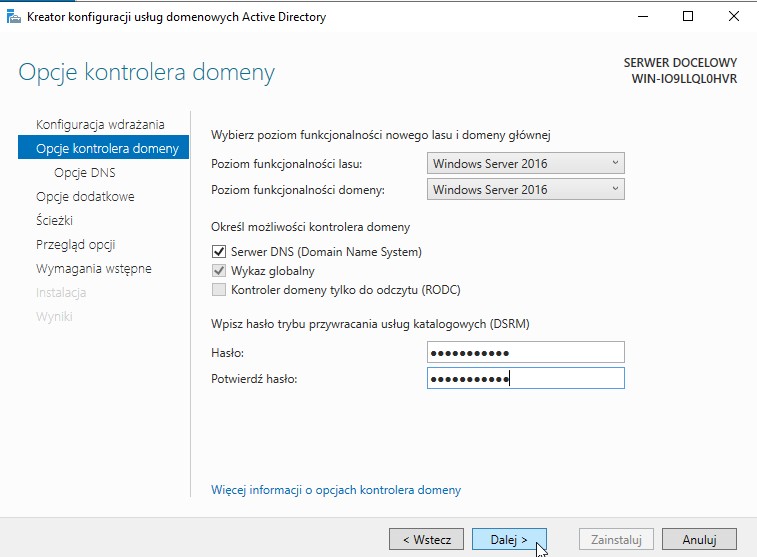Viewport: 757px width, 557px height.
Task: Close the Active Directory configuration wizard
Action: click(x=734, y=17)
